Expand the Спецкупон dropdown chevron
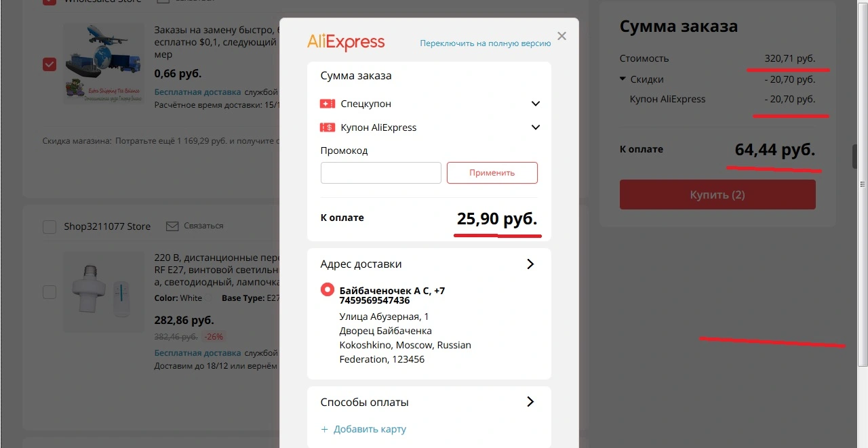This screenshot has width=868, height=448. pyautogui.click(x=536, y=104)
